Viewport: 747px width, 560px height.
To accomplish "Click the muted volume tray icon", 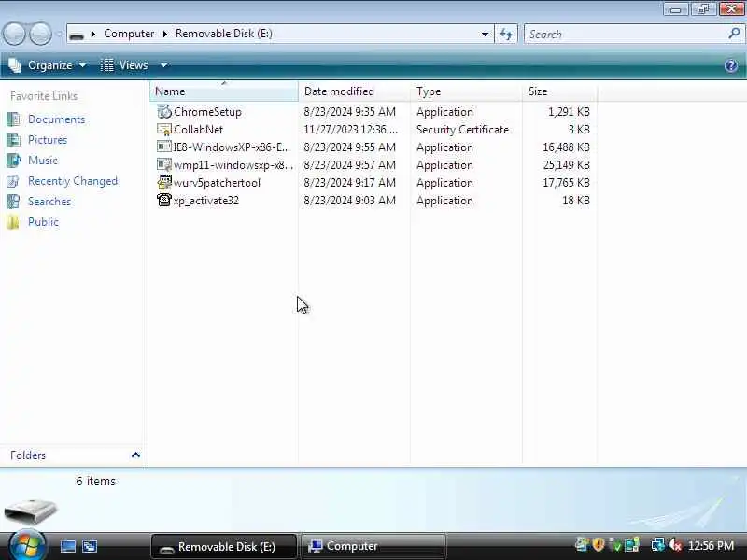I will tap(675, 544).
